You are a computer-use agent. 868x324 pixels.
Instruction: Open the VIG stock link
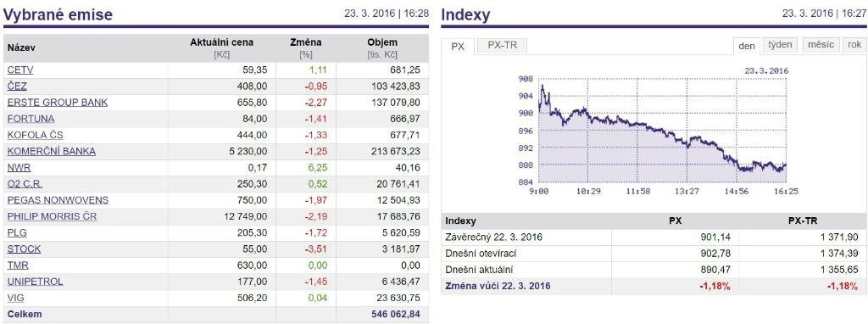[15, 298]
